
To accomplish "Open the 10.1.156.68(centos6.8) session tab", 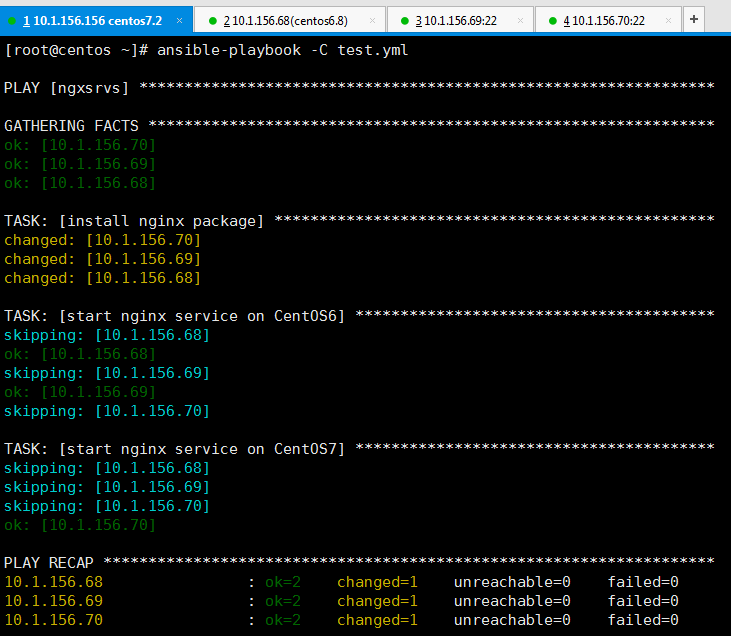I will click(290, 21).
